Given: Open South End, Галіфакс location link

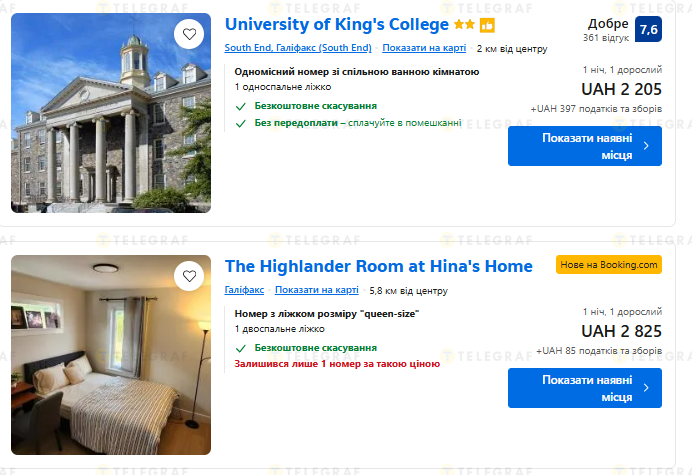Looking at the screenshot, I should [x=298, y=48].
